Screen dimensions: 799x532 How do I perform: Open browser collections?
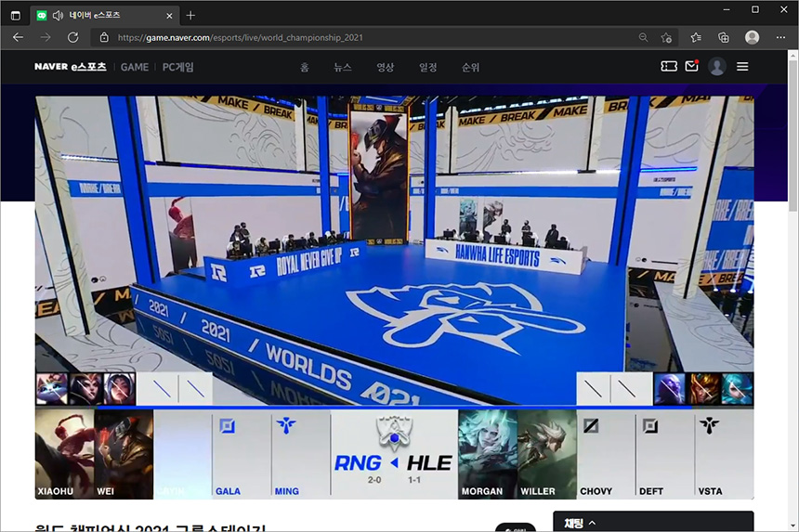pyautogui.click(x=723, y=37)
